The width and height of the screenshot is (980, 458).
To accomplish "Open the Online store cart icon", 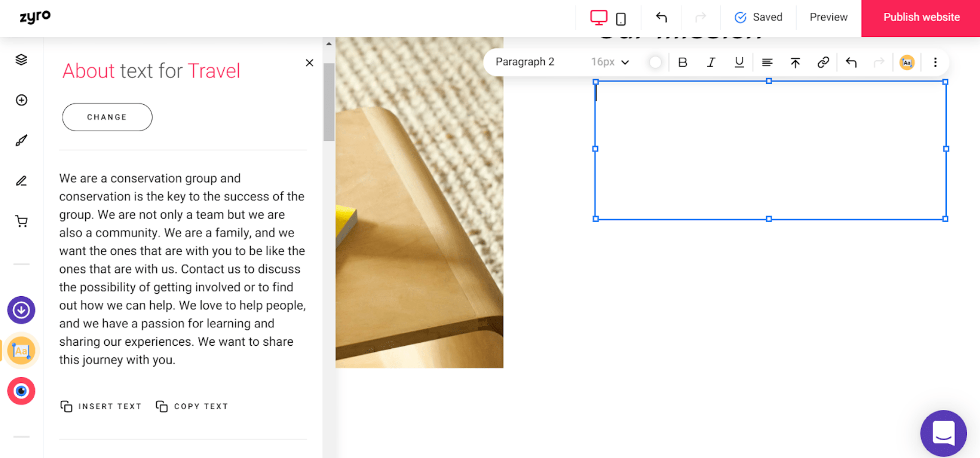I will (21, 221).
